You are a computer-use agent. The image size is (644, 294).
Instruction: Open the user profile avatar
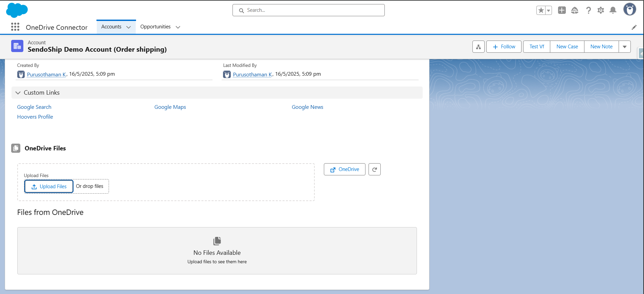pyautogui.click(x=630, y=9)
